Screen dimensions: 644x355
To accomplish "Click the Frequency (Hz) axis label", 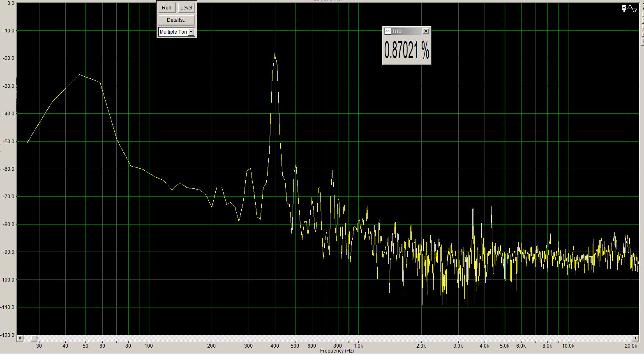I will pyautogui.click(x=337, y=351).
